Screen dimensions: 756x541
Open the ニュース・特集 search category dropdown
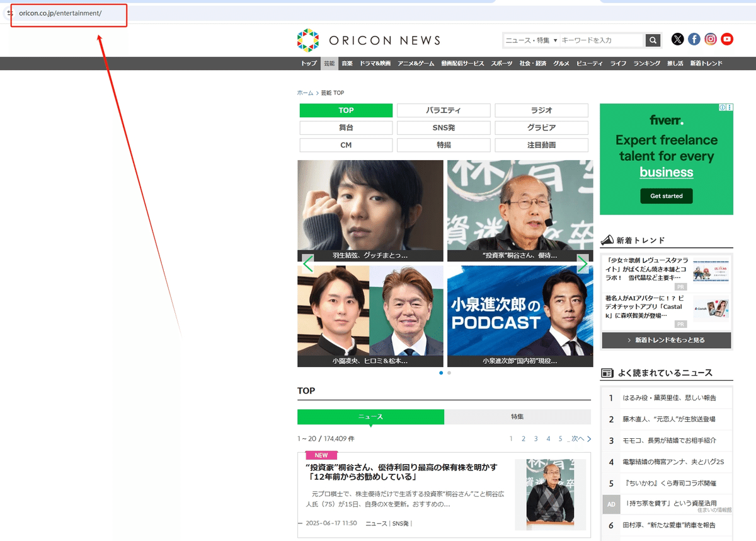(531, 40)
